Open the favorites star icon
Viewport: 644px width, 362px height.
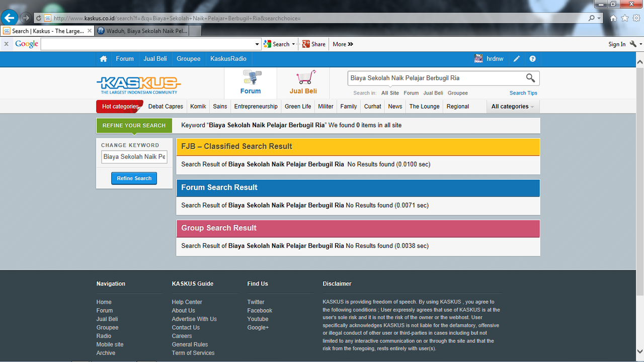point(625,18)
